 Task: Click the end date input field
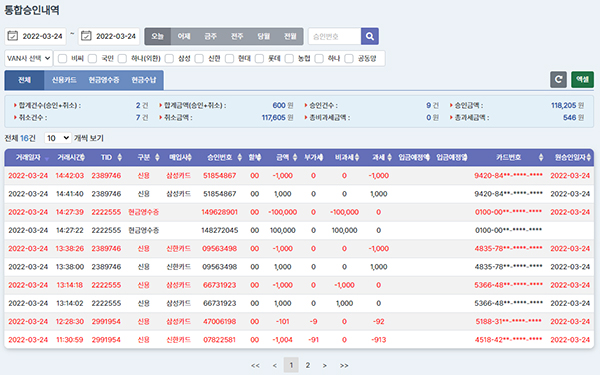109,36
